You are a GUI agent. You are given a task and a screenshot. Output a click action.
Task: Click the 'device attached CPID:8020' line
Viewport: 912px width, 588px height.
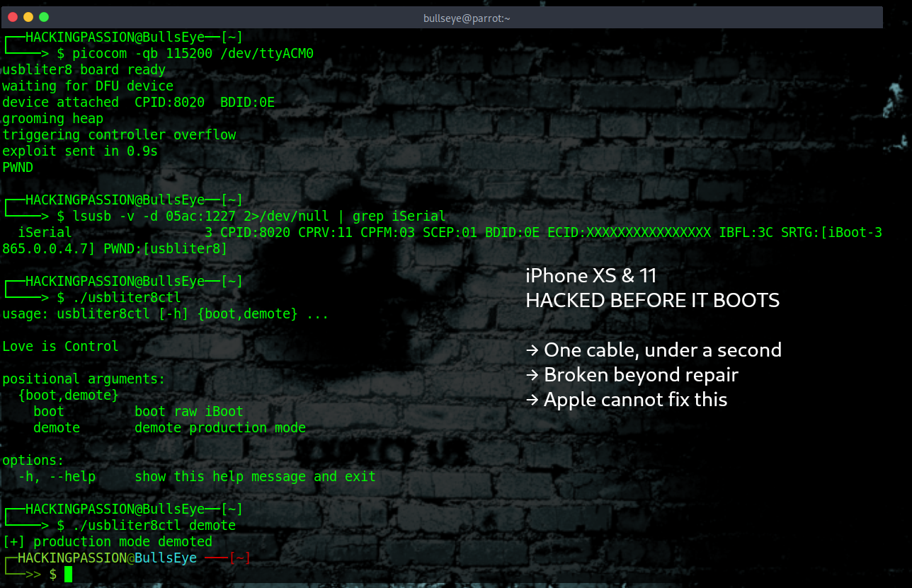pos(139,103)
